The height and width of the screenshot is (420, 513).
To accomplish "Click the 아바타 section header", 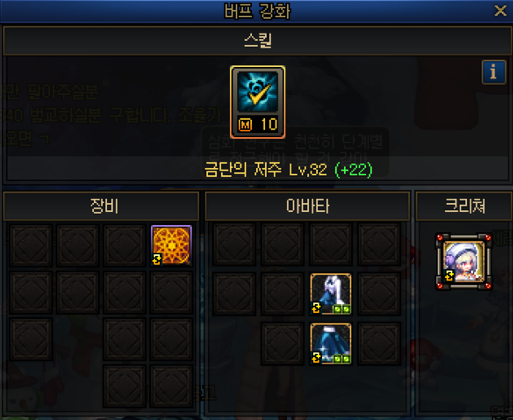I will 307,206.
